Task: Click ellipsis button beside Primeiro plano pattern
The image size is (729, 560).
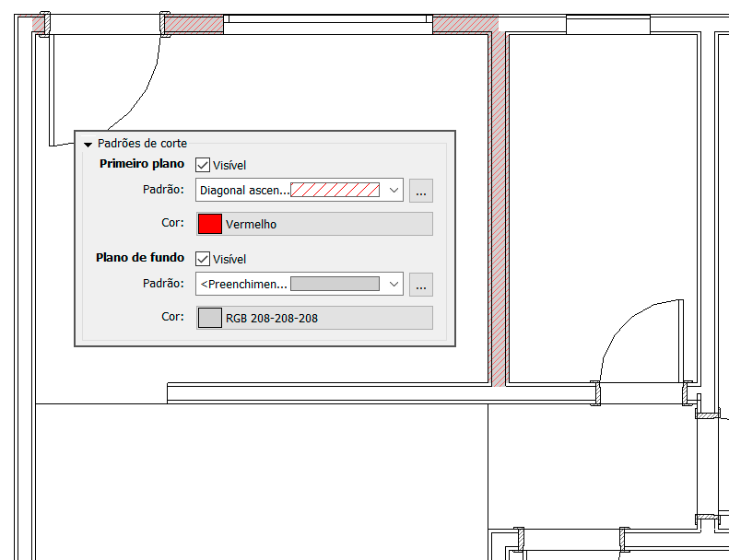Action: [421, 191]
